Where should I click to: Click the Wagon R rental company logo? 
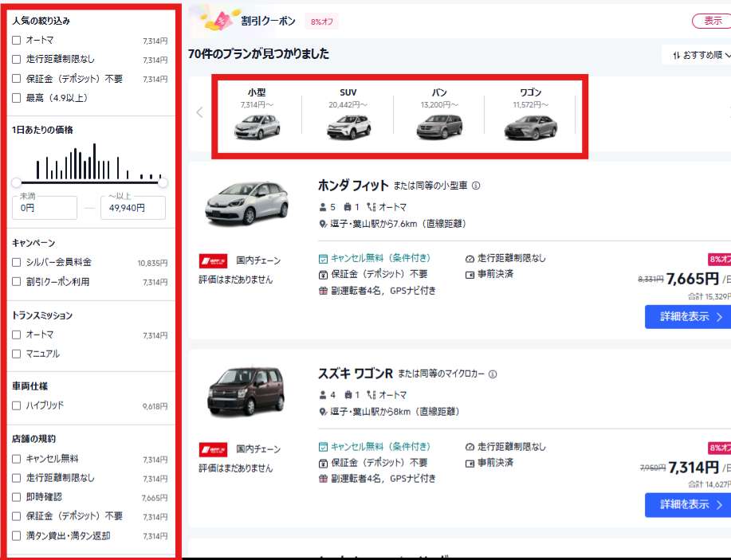pos(213,449)
